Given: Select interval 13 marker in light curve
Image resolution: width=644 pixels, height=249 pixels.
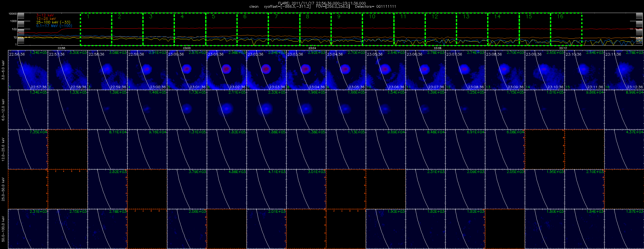Looking at the screenshot, I should click(466, 17).
